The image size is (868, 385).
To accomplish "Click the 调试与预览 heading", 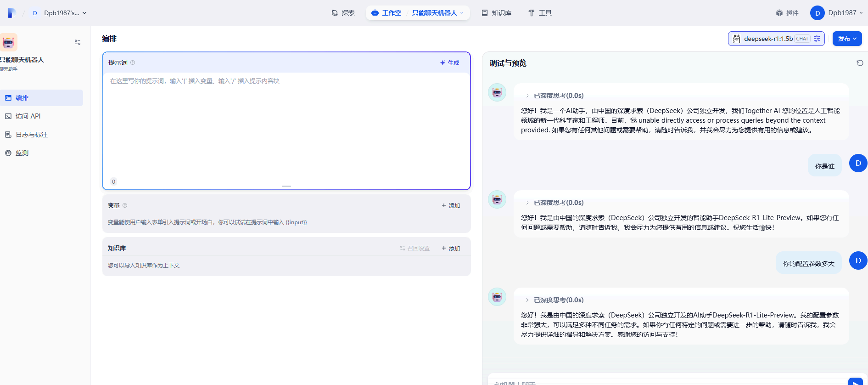I will [x=508, y=63].
